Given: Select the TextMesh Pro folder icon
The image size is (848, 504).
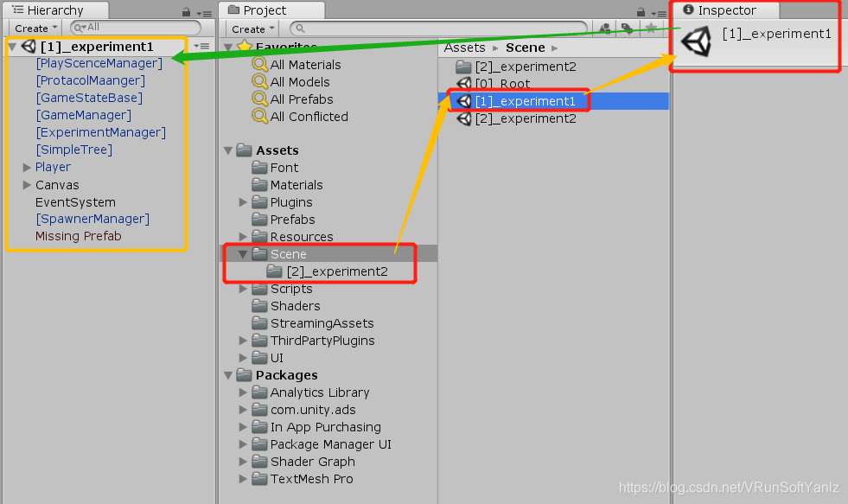Looking at the screenshot, I should (259, 479).
